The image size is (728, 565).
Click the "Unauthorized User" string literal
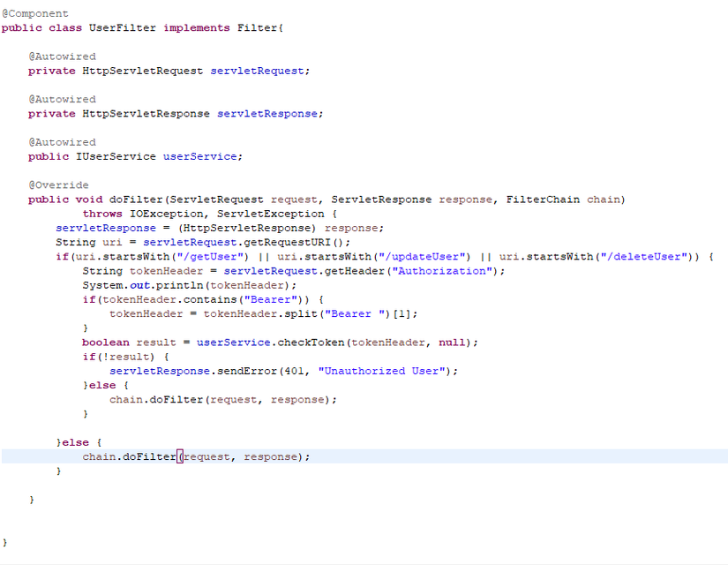[381, 372]
